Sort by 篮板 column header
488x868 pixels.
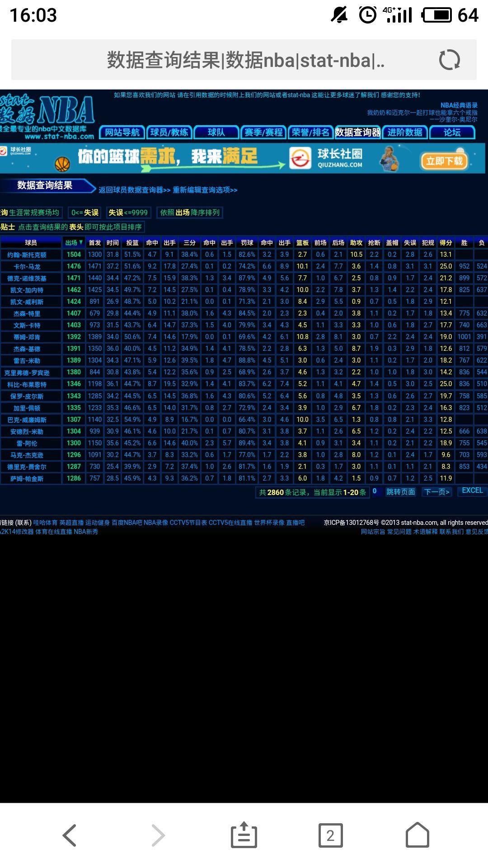[x=302, y=243]
